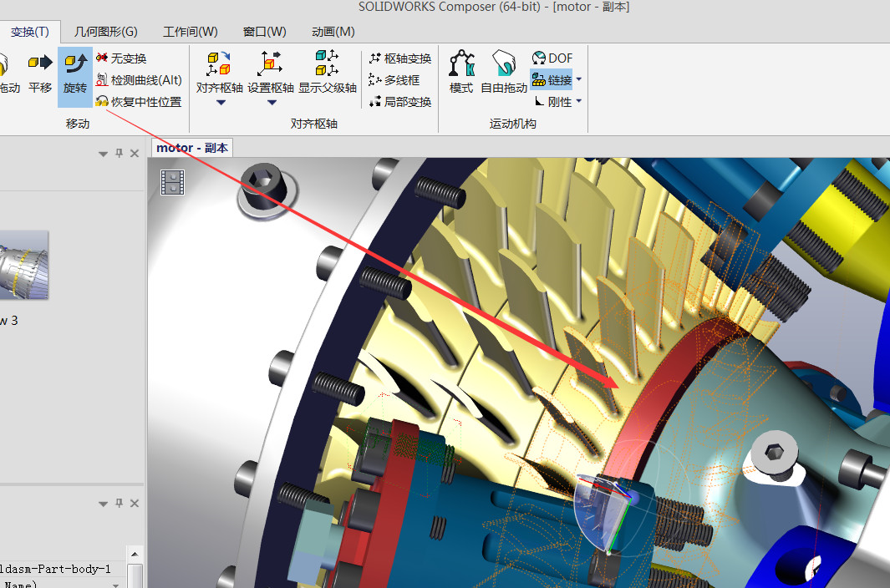
Task: Switch to the 几何图形(G) ribbon tab
Action: pyautogui.click(x=106, y=32)
